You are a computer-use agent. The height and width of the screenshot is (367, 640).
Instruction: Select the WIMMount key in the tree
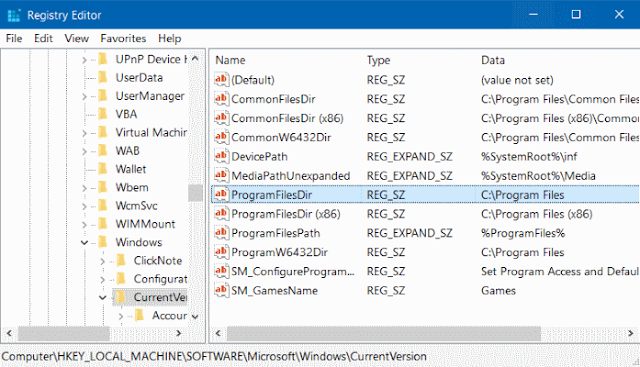click(x=145, y=224)
